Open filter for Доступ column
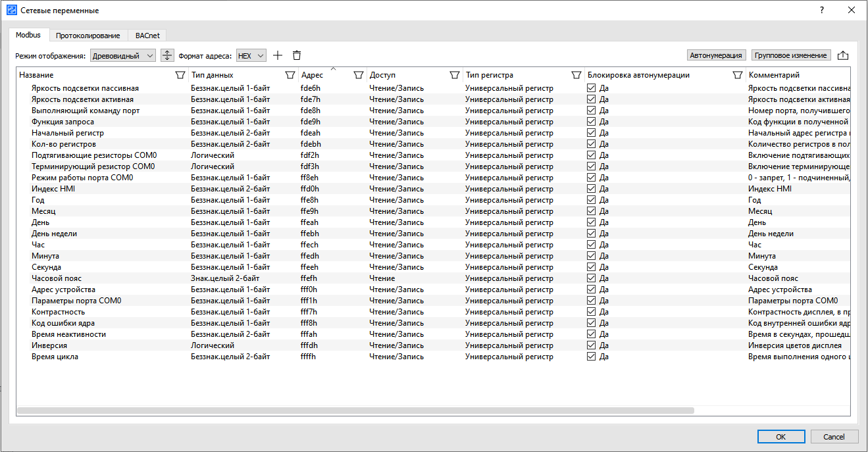The image size is (868, 452). [454, 75]
